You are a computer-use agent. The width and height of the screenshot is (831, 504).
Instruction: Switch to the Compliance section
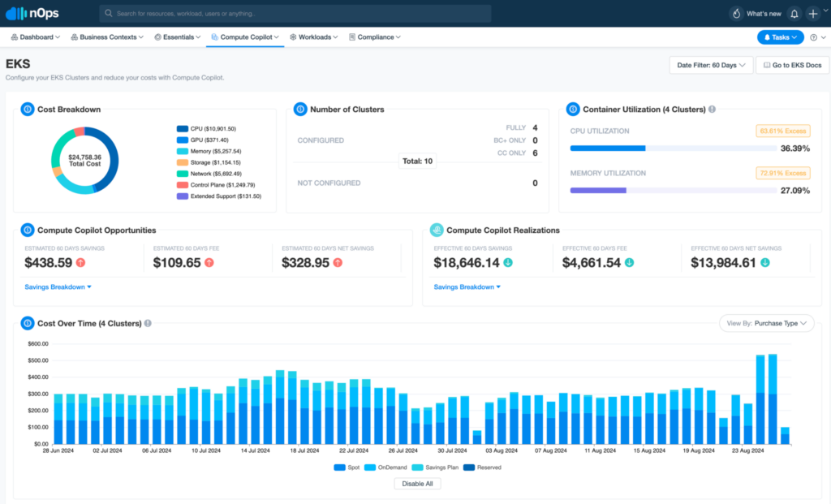374,37
